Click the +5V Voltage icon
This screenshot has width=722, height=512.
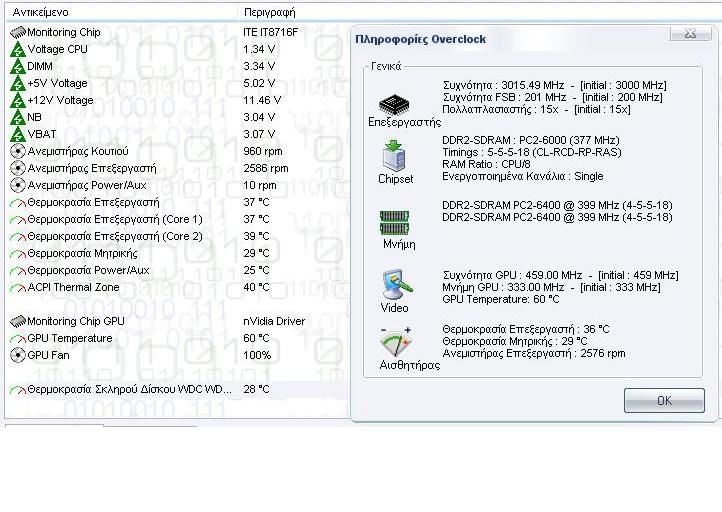pyautogui.click(x=17, y=83)
